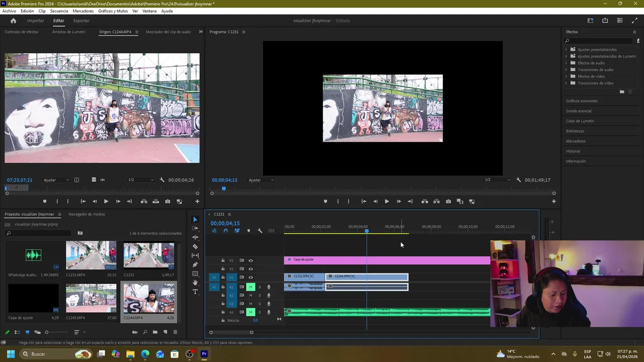Open Color de Lumetri panel
Screen dimensions: 644x362
580,121
